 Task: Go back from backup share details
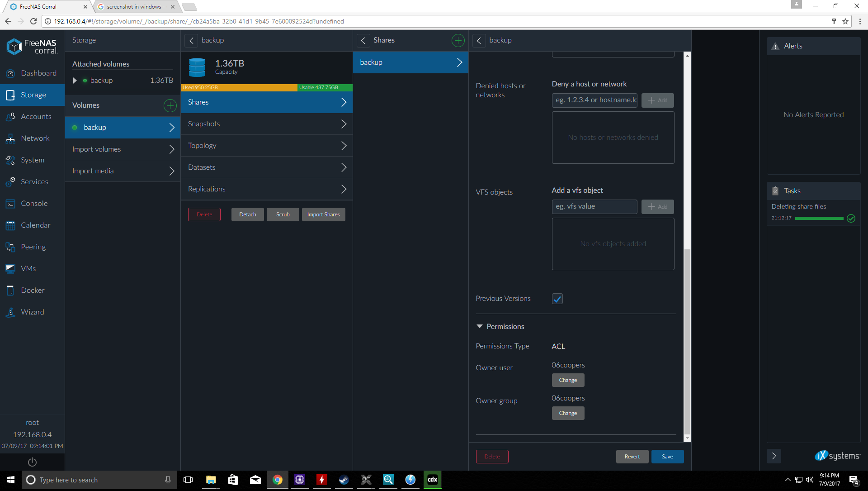479,40
